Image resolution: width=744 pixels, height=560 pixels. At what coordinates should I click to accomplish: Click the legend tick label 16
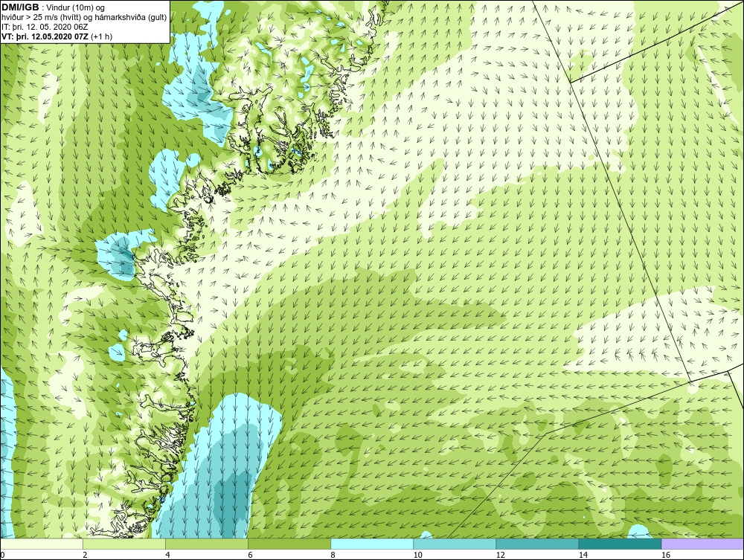pyautogui.click(x=665, y=555)
